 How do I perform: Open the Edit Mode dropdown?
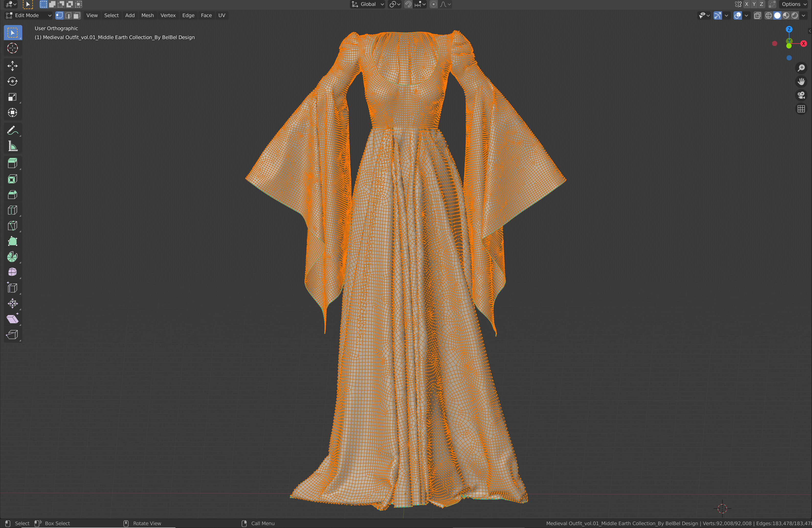pyautogui.click(x=29, y=15)
